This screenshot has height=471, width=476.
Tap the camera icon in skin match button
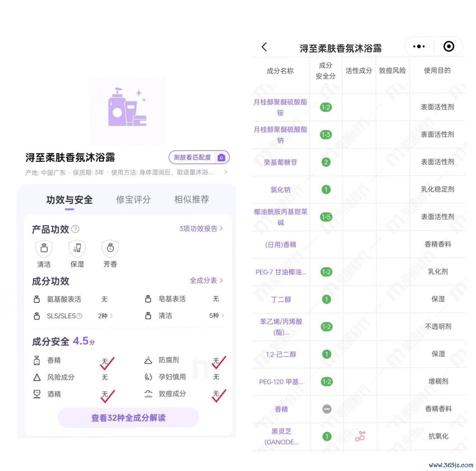pyautogui.click(x=221, y=158)
